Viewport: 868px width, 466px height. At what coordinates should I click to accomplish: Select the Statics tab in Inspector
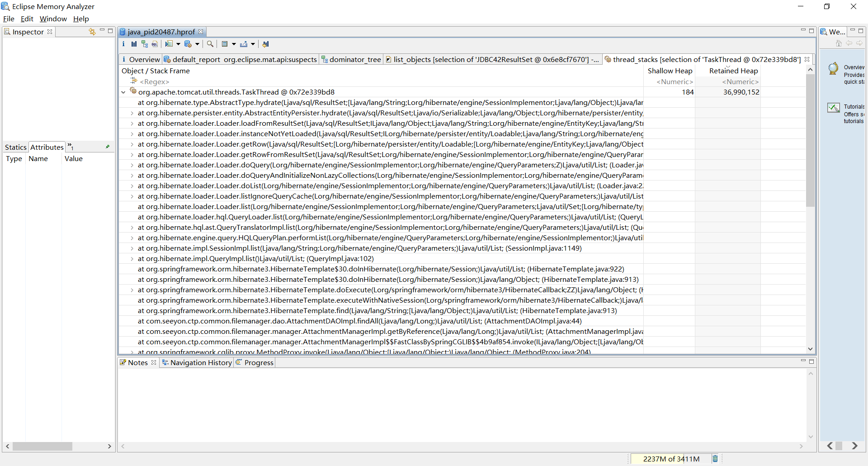[16, 147]
